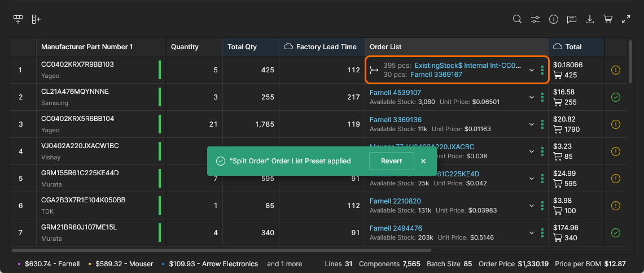Expand order list dropdown for row 1
Screen dimensions: 644x273
(x=531, y=70)
